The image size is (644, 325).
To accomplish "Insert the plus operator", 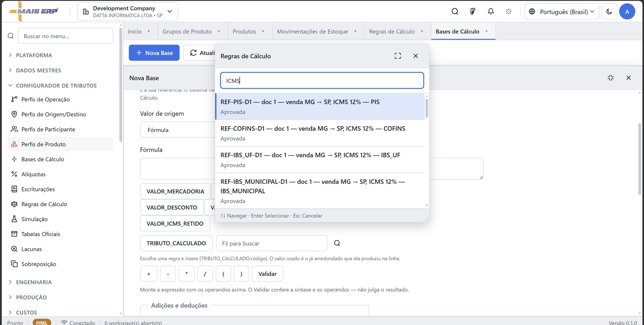I will (149, 274).
